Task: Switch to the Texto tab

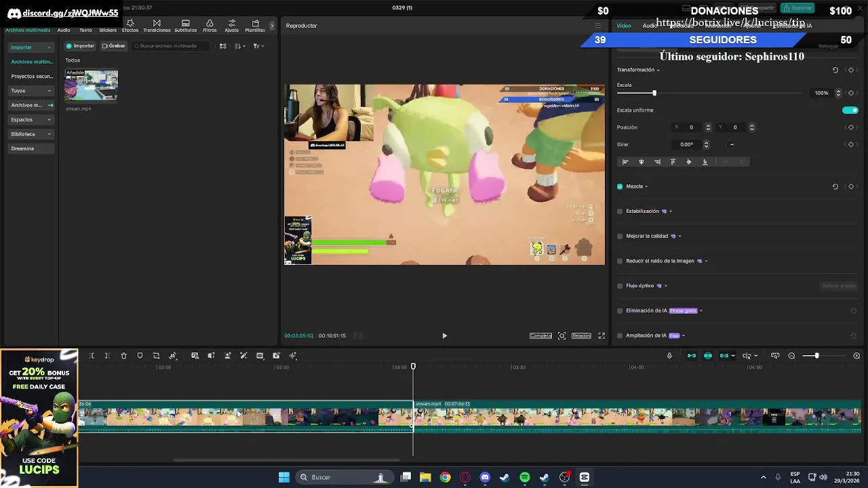Action: pos(85,30)
